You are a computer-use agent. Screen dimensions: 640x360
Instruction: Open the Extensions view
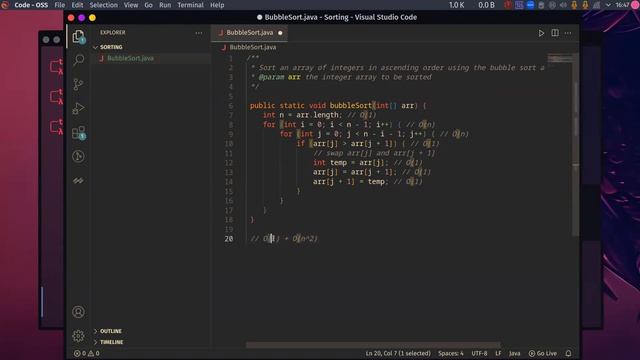point(78,133)
